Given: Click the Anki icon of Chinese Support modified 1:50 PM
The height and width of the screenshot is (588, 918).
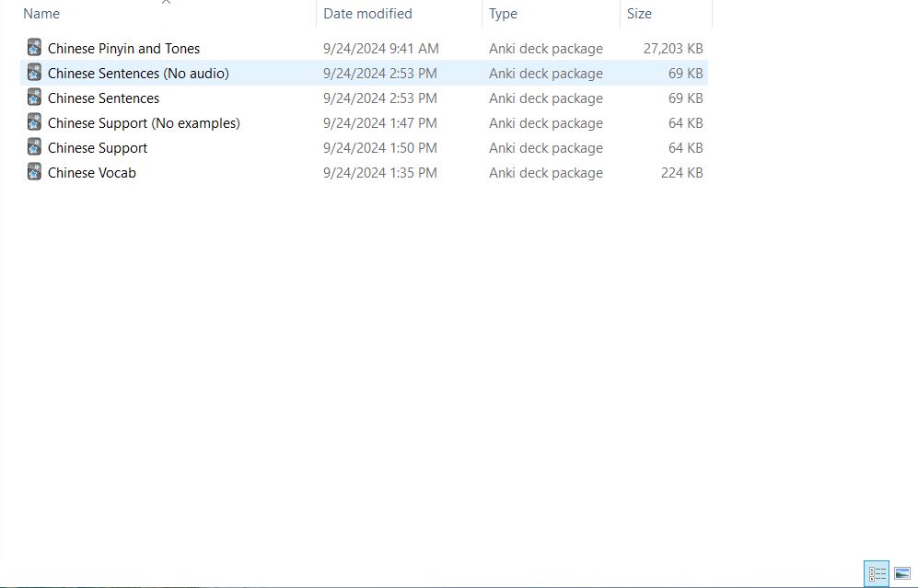Looking at the screenshot, I should point(35,147).
